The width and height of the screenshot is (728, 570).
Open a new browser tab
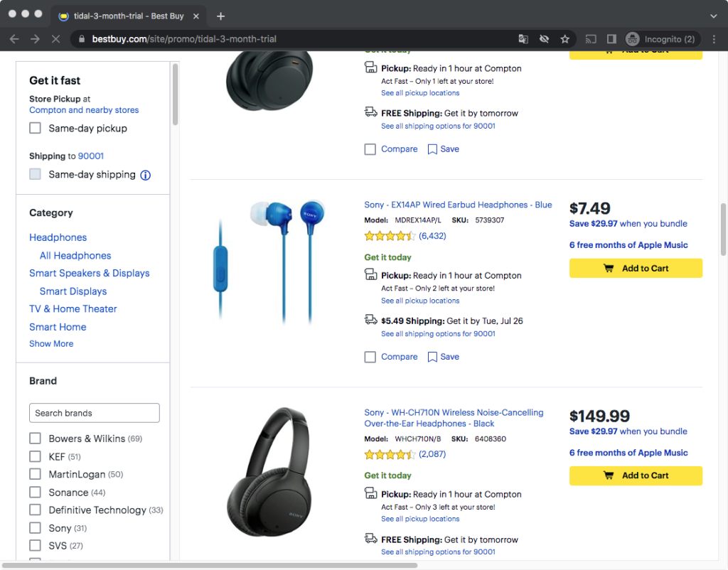tap(220, 16)
